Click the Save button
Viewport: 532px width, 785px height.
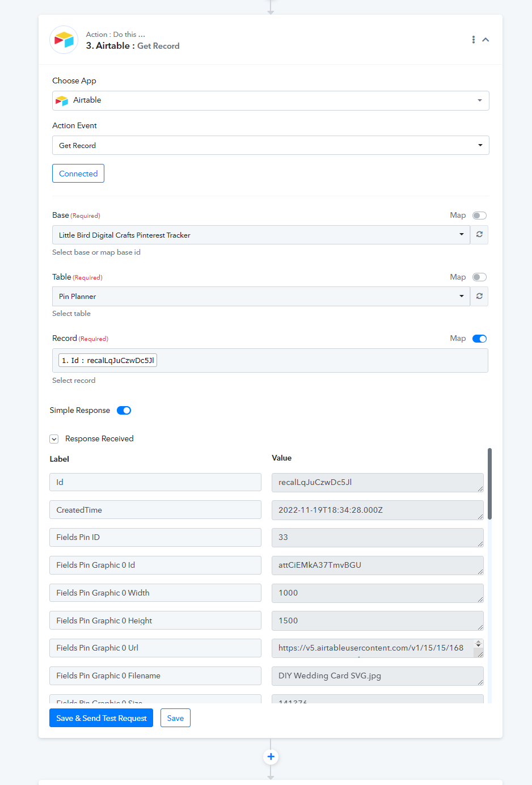pos(175,718)
